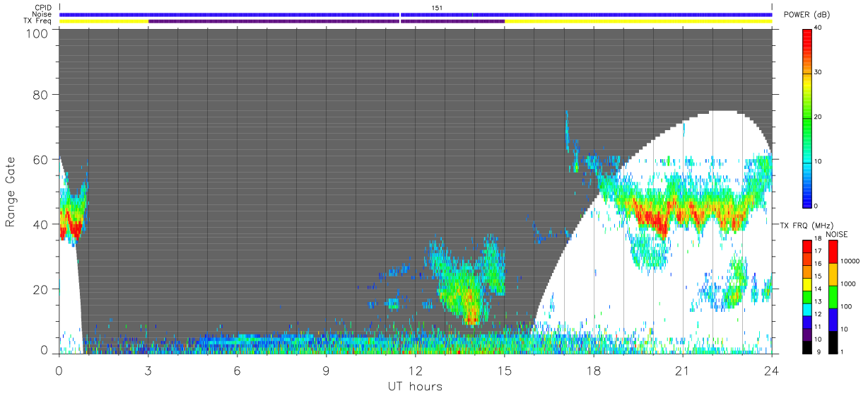The width and height of the screenshot is (868, 401).
Task: Select the red 10000 segment of the noise bar
Action: (x=833, y=252)
